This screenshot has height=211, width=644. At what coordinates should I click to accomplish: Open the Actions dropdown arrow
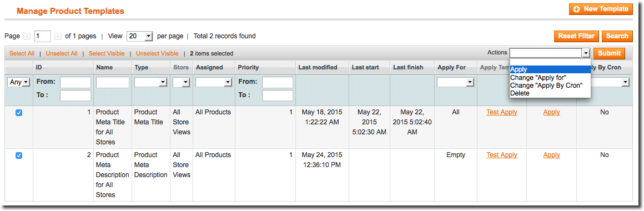[586, 53]
